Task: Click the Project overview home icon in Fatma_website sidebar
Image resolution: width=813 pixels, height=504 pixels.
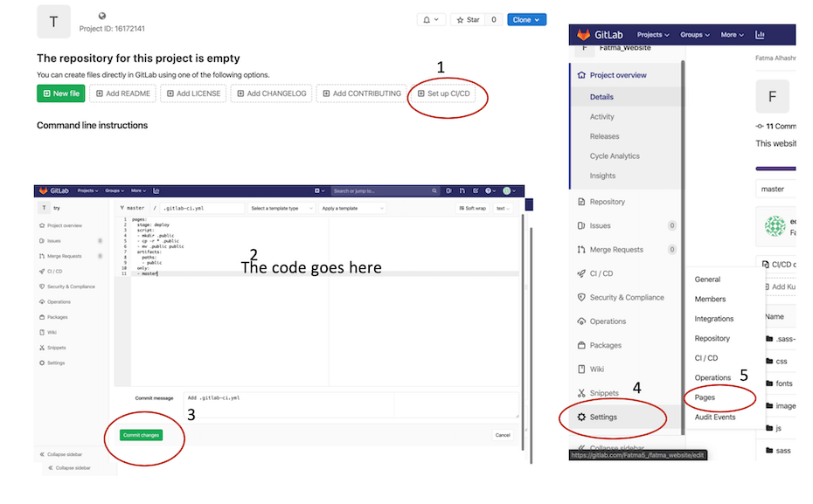Action: [581, 75]
